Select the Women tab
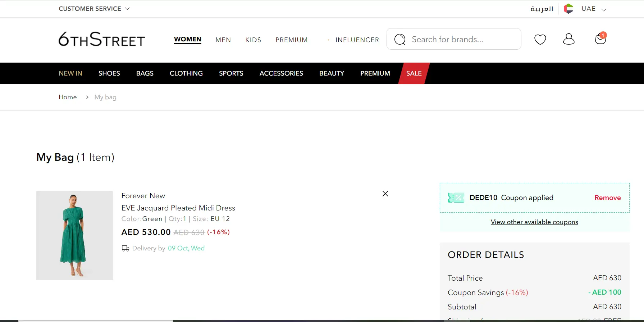This screenshot has height=322, width=644. [188, 40]
